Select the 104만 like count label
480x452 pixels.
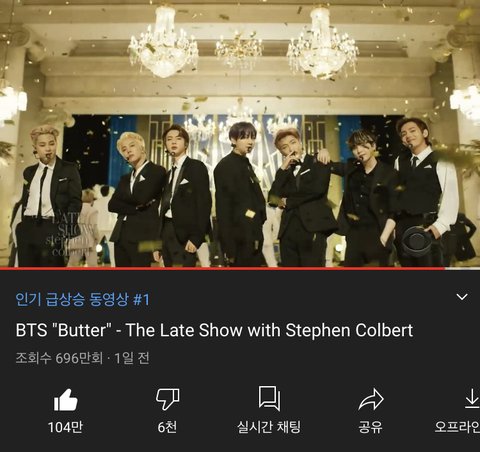(65, 427)
